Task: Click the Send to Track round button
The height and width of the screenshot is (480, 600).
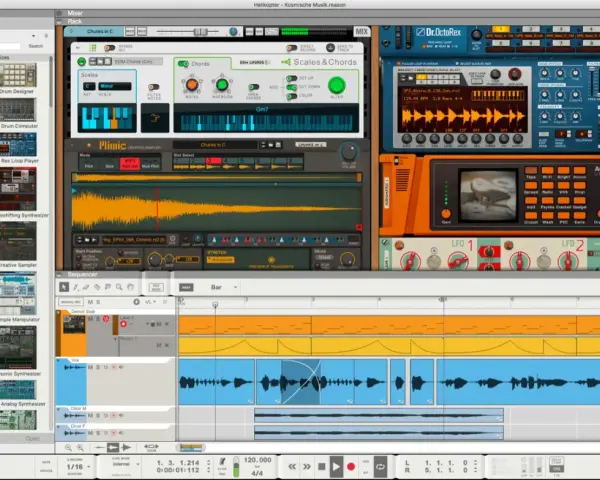Action: coord(330,48)
